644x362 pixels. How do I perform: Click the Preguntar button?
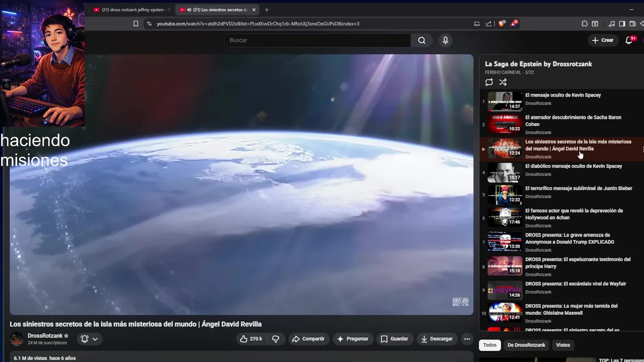pos(353,339)
